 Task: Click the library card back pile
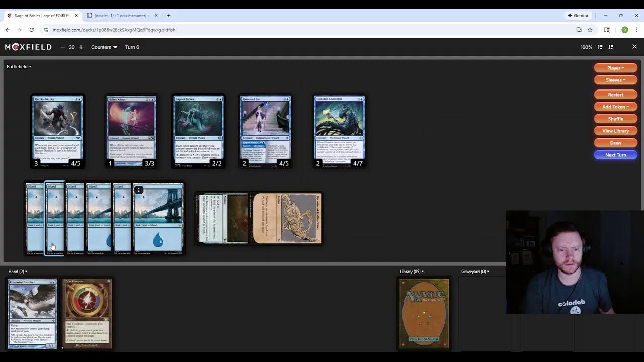(424, 314)
